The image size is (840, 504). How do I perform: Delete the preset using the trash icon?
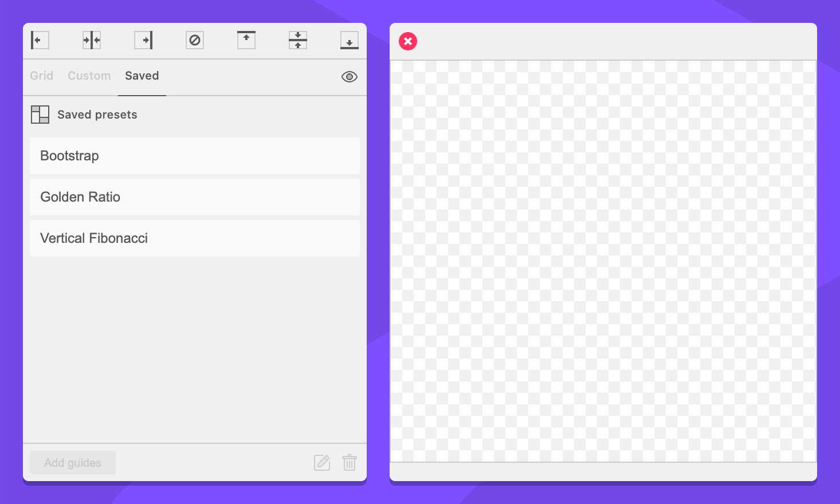tap(350, 462)
